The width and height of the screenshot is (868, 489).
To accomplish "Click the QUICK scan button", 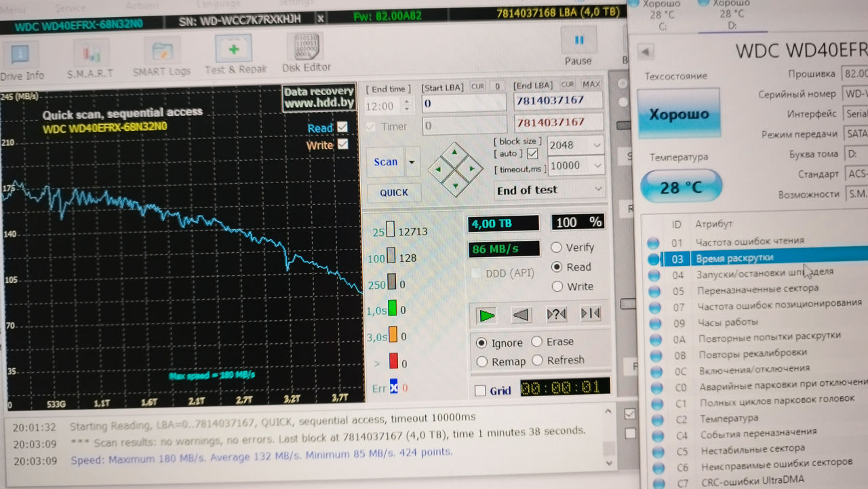I will [x=394, y=193].
